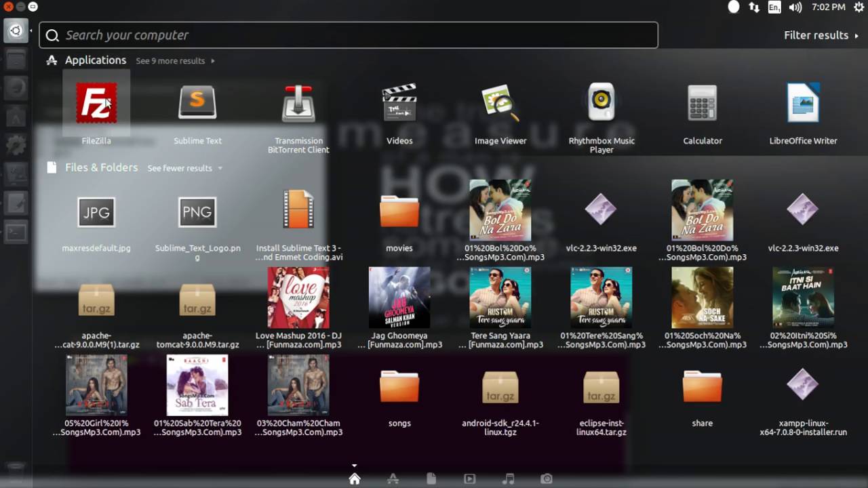Image resolution: width=868 pixels, height=488 pixels.
Task: Launch Sublime Text
Action: [197, 103]
